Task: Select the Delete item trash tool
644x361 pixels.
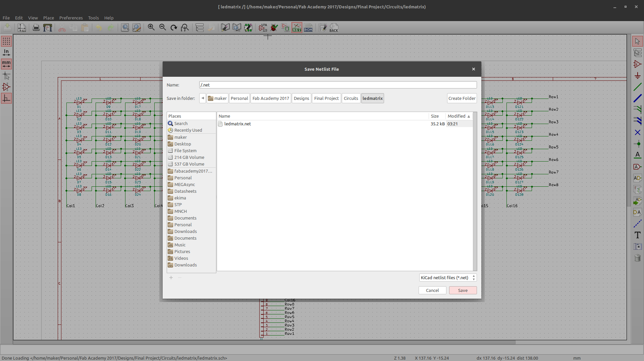Action: tap(638, 258)
